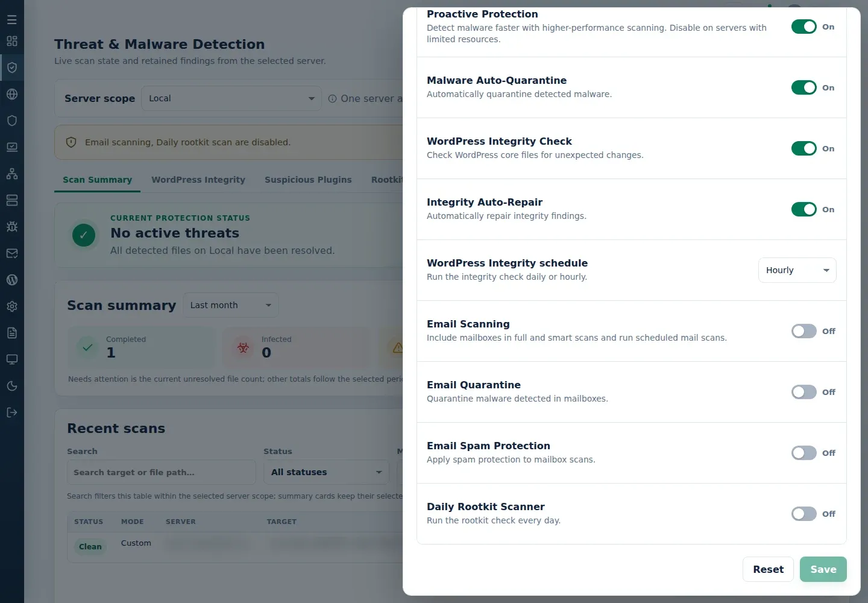
Task: Click the red biohazard Infected icon
Action: point(244,347)
